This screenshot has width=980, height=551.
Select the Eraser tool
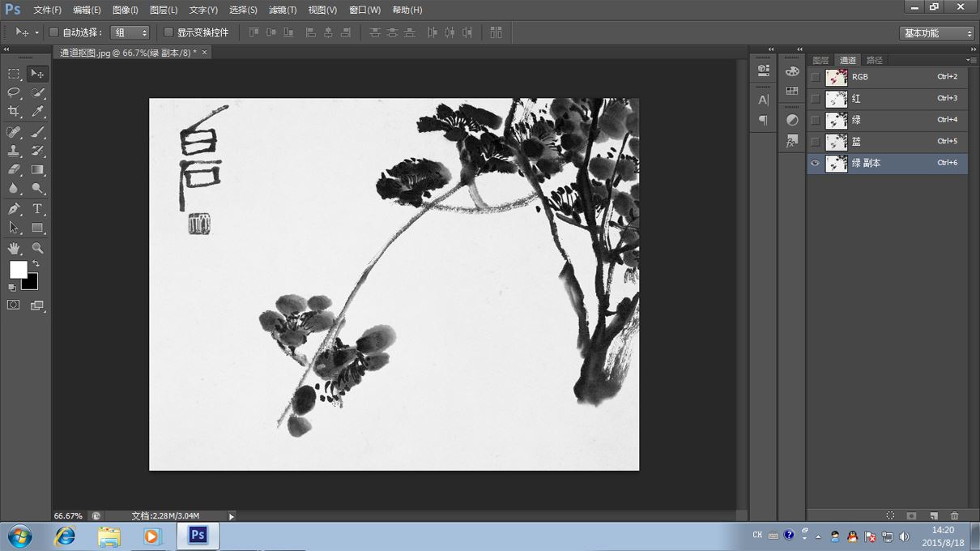(x=14, y=170)
